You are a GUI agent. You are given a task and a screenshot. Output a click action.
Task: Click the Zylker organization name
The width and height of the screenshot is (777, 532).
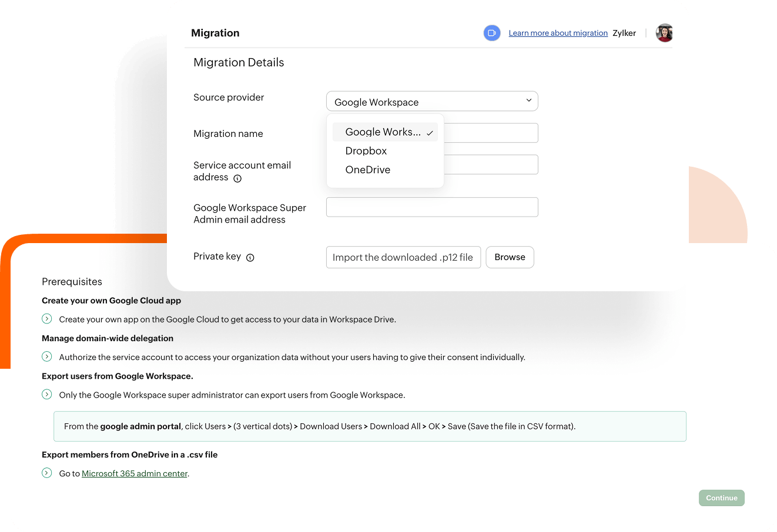[x=624, y=33]
